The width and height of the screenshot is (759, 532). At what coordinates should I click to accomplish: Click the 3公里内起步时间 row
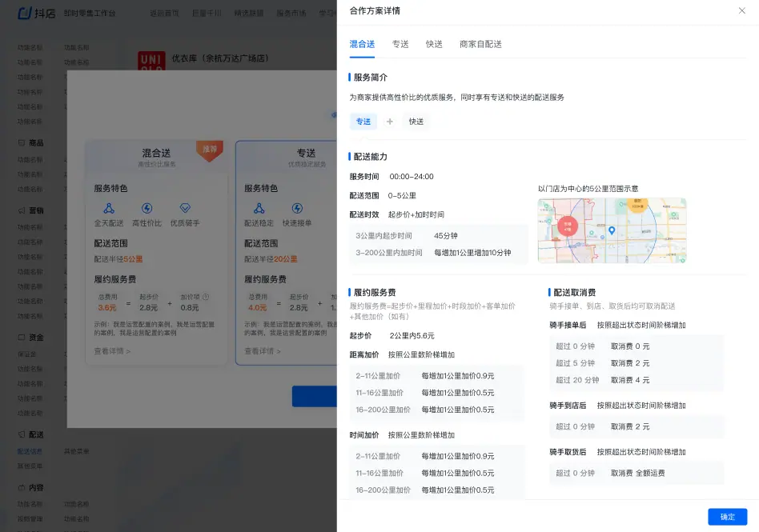tap(439, 235)
